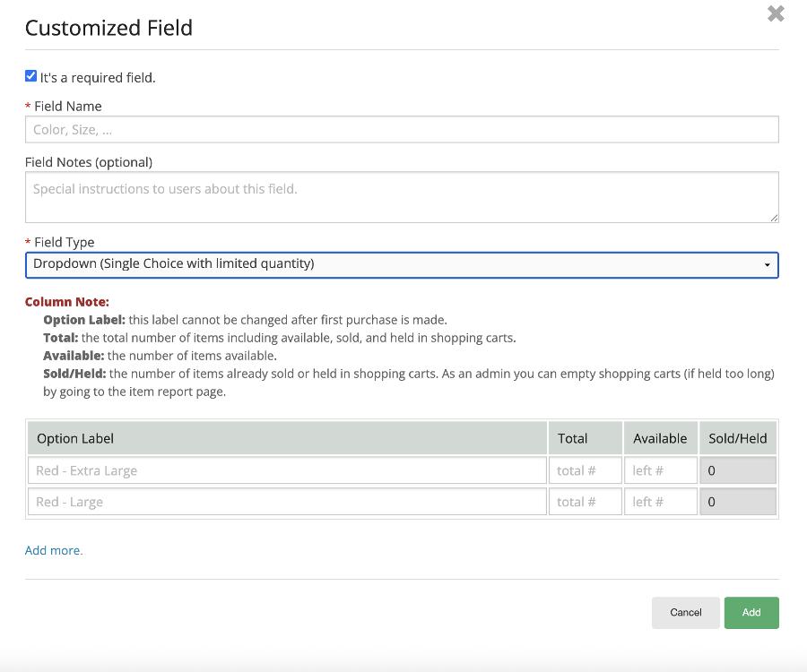Screen dimensions: 807x672
Task: Click the "It's a required field" label
Action: tap(97, 78)
